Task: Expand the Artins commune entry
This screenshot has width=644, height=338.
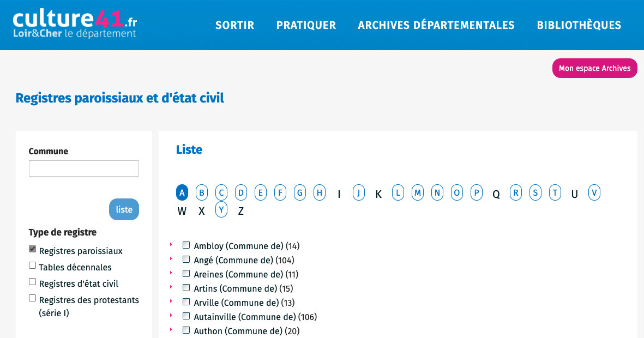Action: 171,287
